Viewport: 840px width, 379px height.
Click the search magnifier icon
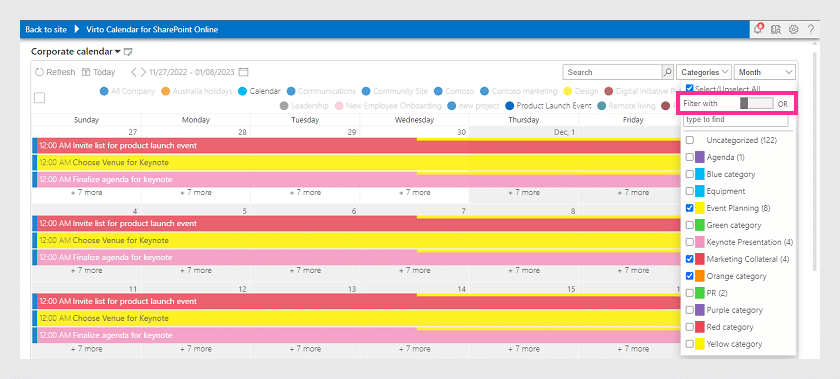(x=668, y=72)
